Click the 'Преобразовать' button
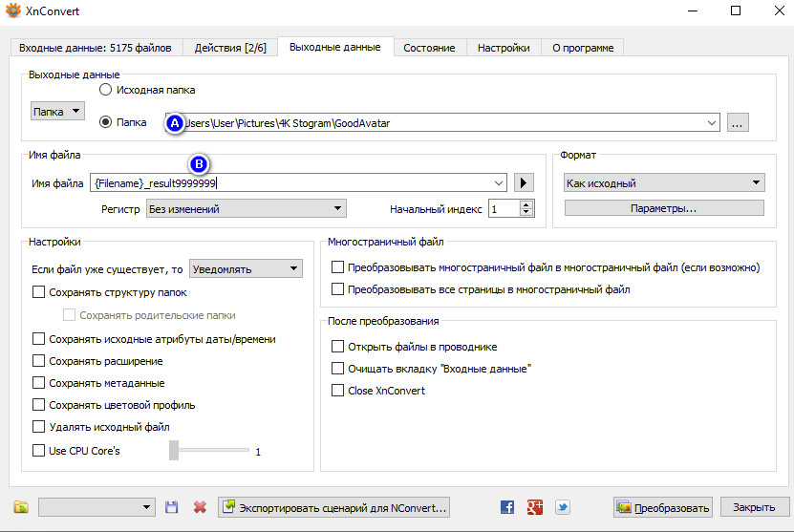The width and height of the screenshot is (794, 532). point(663,507)
